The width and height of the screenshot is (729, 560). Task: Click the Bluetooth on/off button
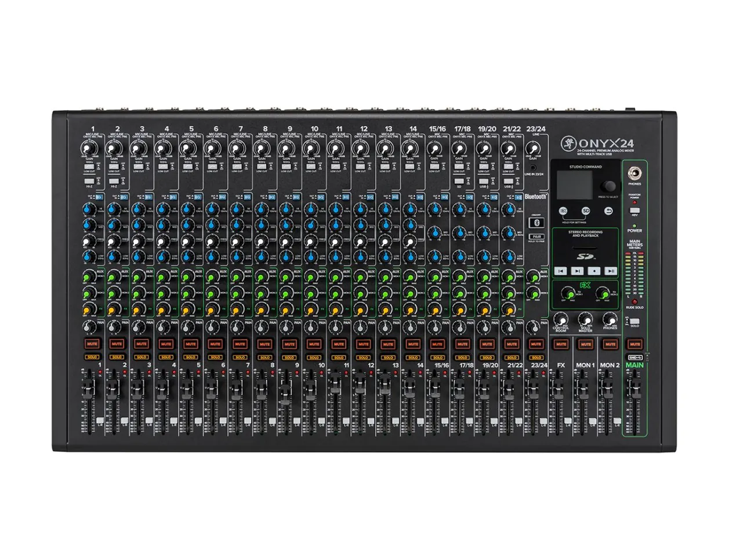[536, 223]
